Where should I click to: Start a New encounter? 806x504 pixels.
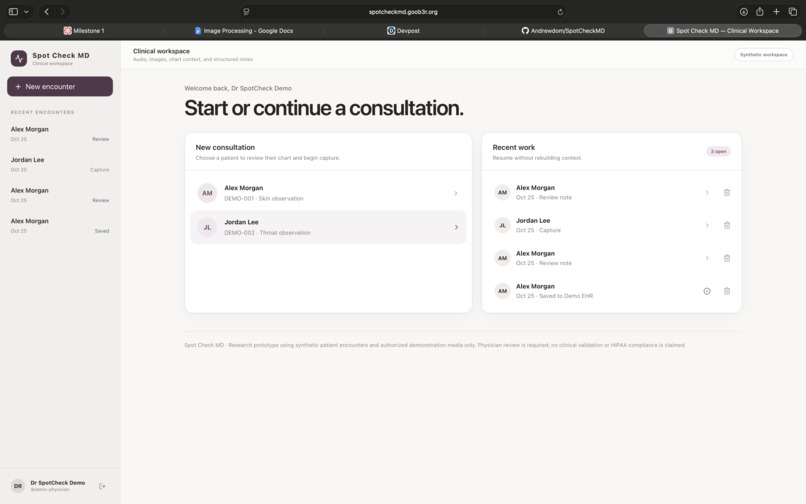60,86
